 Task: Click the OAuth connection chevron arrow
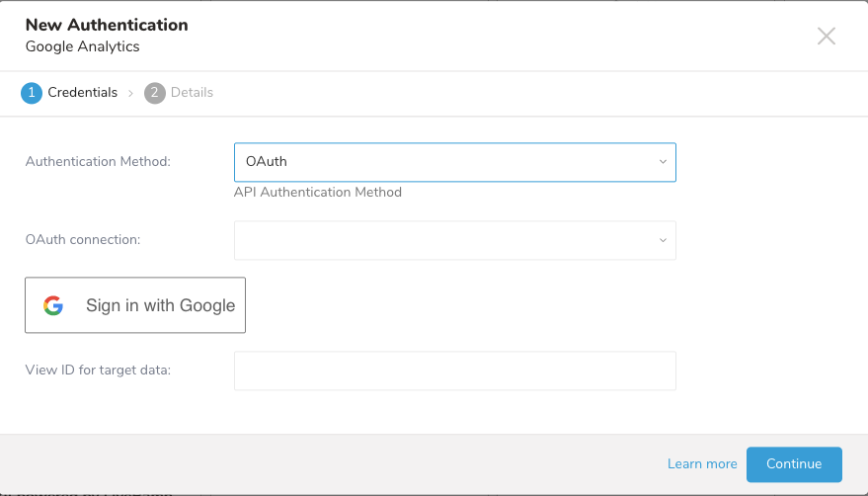click(663, 240)
